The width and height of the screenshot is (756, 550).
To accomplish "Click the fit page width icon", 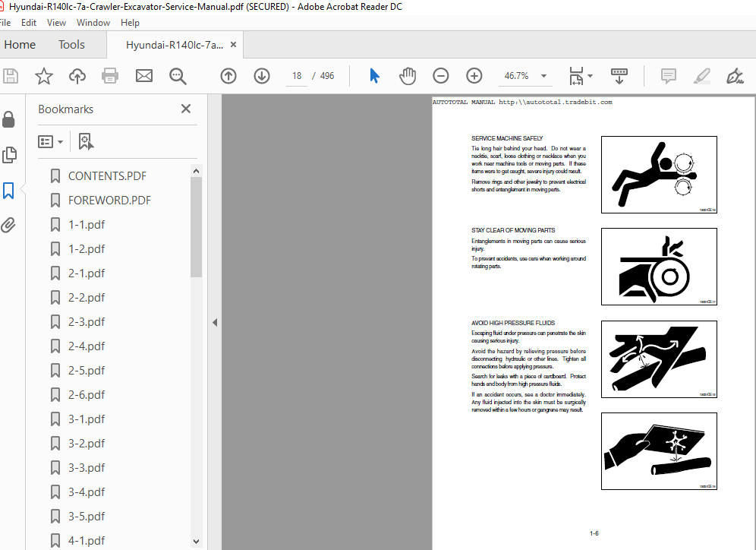I will 576,76.
